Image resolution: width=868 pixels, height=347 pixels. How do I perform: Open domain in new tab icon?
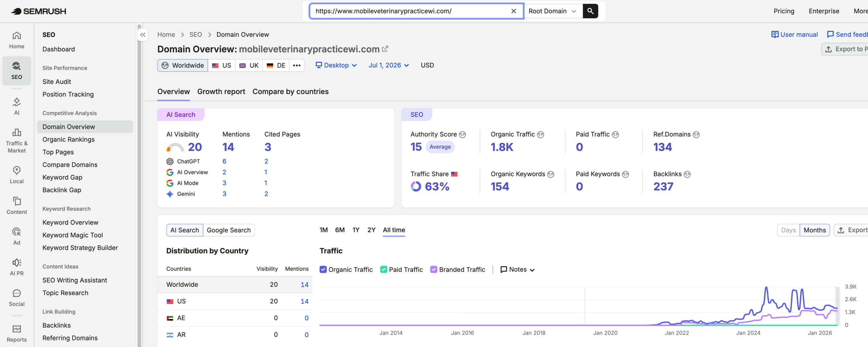(x=385, y=49)
